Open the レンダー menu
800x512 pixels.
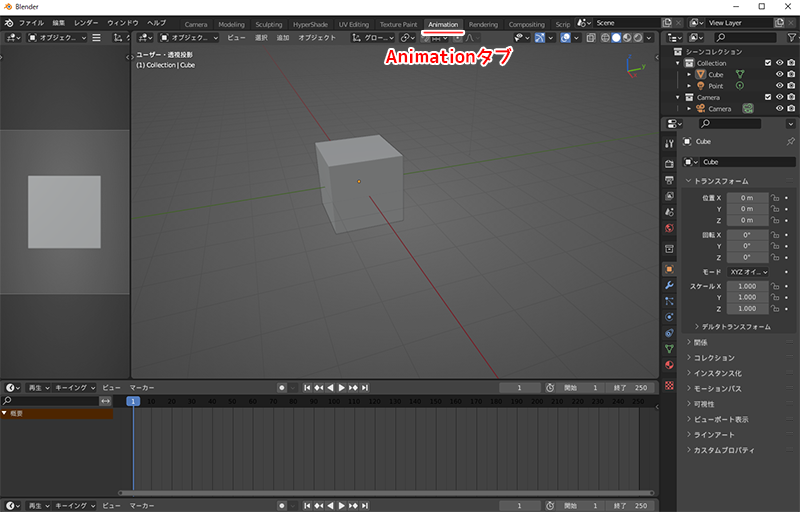point(86,22)
